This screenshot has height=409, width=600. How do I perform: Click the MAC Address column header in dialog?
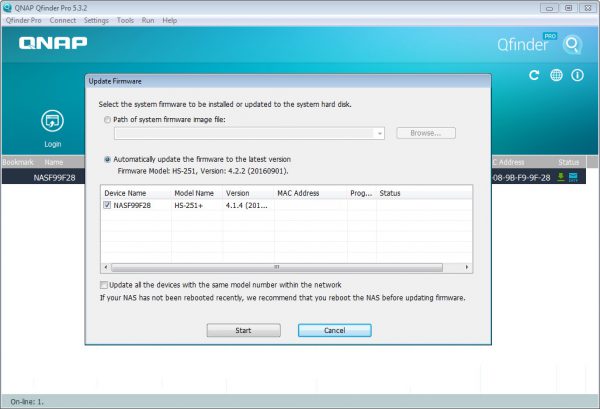coord(310,193)
